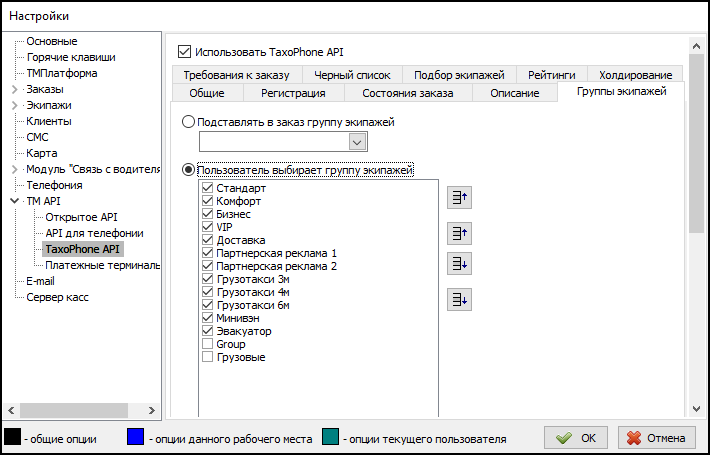Click the bottommost move-down arrow button

[460, 299]
